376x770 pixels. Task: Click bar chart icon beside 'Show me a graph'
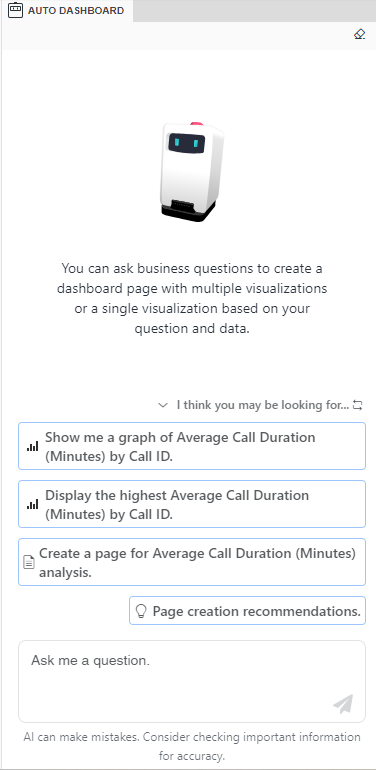click(32, 446)
